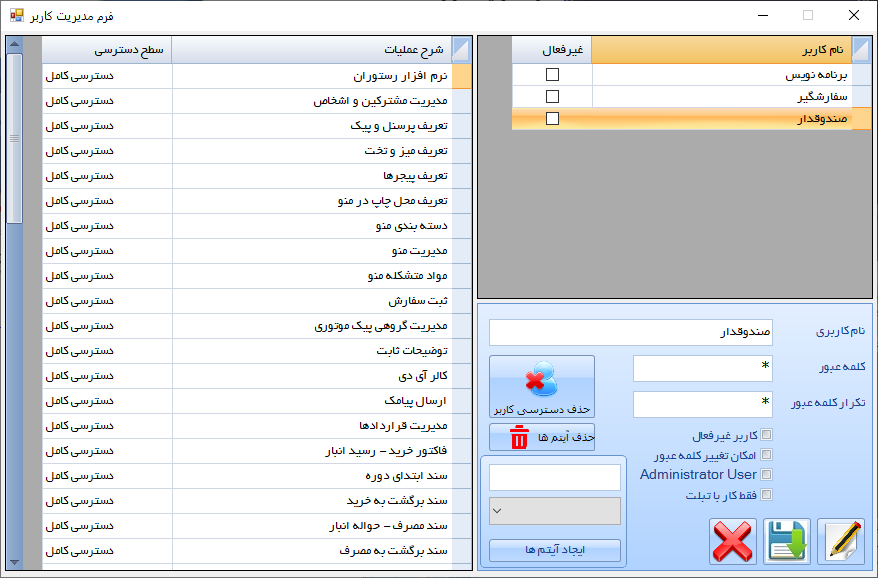This screenshot has height=578, width=878.
Task: Click the operations list vertical scrollbar thumb
Action: (x=14, y=138)
